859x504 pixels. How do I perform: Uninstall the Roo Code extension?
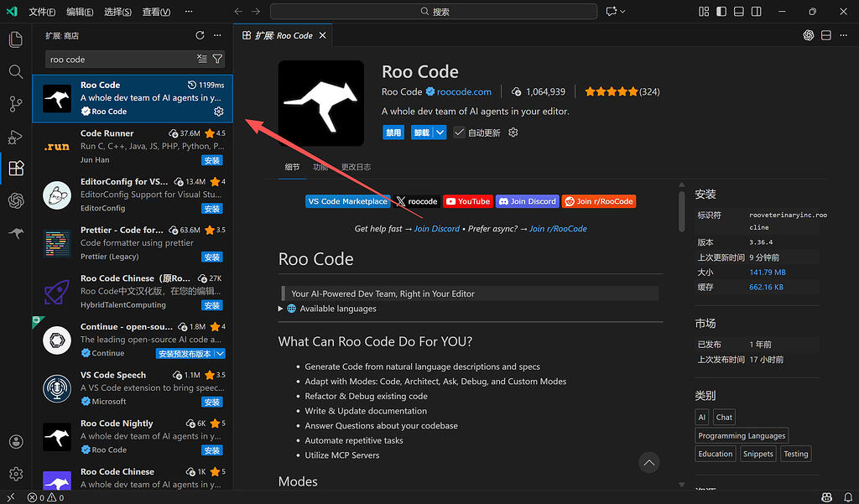(422, 132)
